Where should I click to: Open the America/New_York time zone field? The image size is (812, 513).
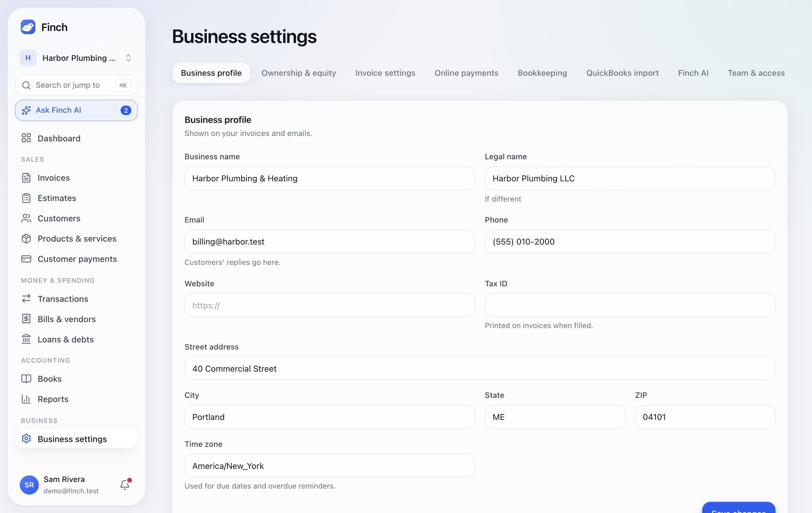330,466
